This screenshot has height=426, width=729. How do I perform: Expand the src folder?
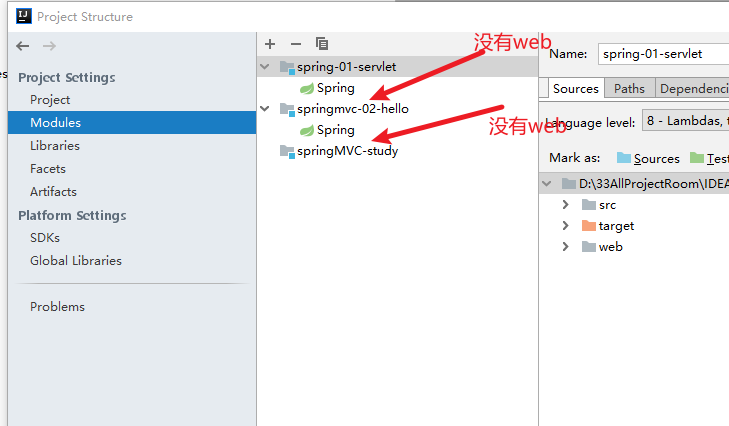pos(565,205)
